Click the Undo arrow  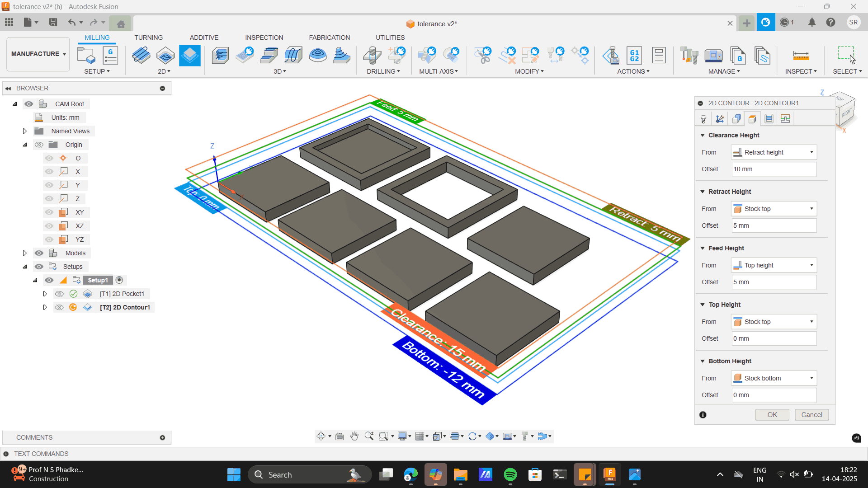click(71, 22)
